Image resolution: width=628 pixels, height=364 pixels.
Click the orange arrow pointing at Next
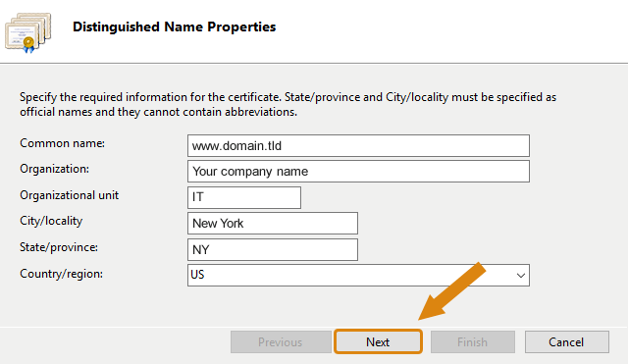pos(451,291)
